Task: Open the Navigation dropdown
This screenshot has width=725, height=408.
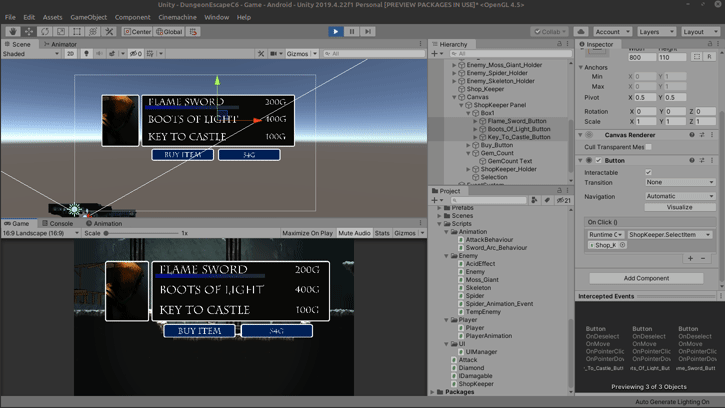Action: (680, 196)
